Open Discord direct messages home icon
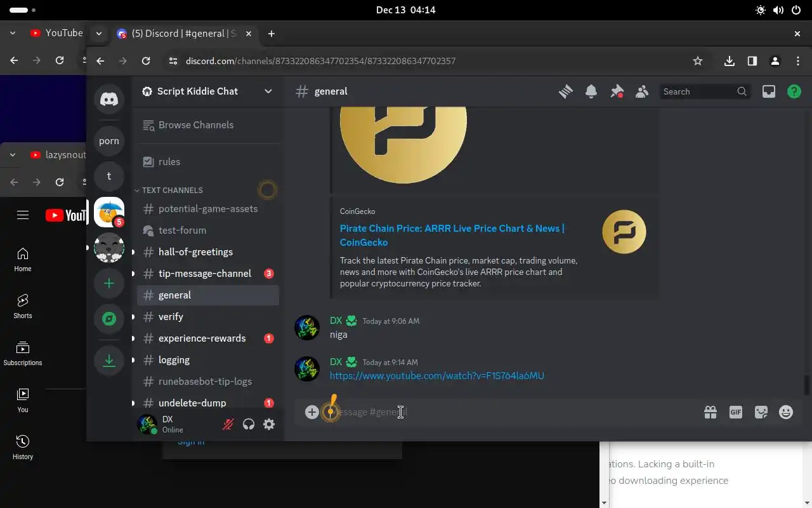The width and height of the screenshot is (812, 508). coord(109,99)
